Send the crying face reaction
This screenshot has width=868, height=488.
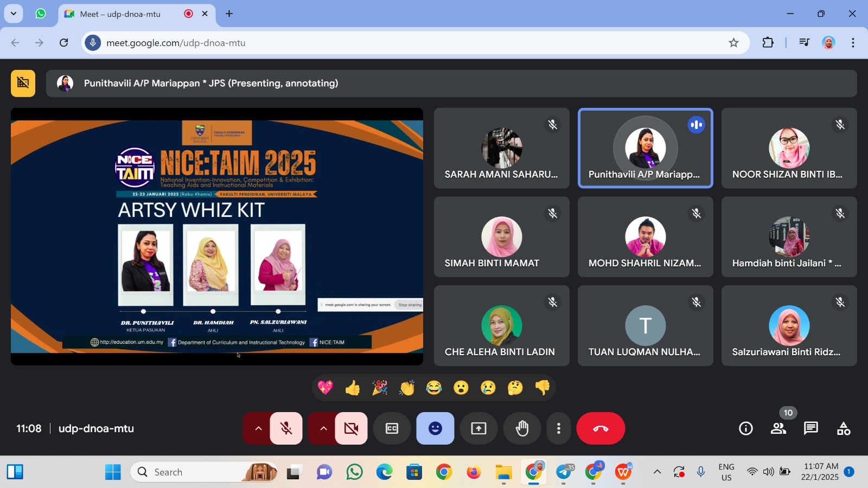tap(488, 387)
